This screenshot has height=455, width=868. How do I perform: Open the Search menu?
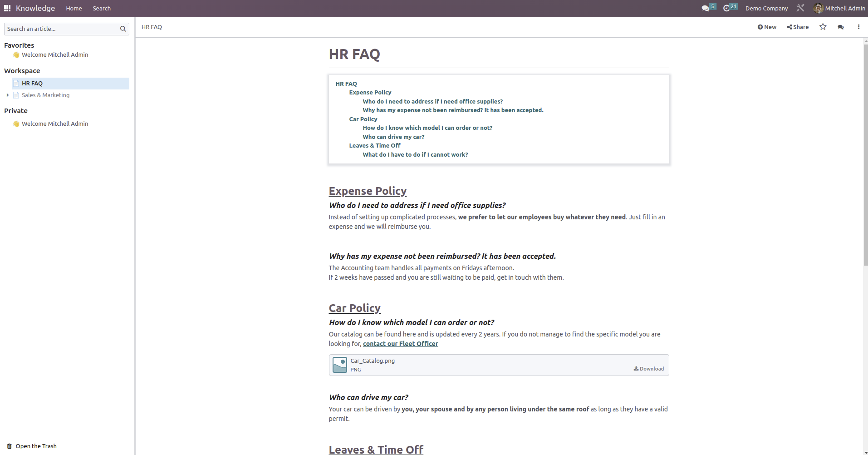pos(102,8)
